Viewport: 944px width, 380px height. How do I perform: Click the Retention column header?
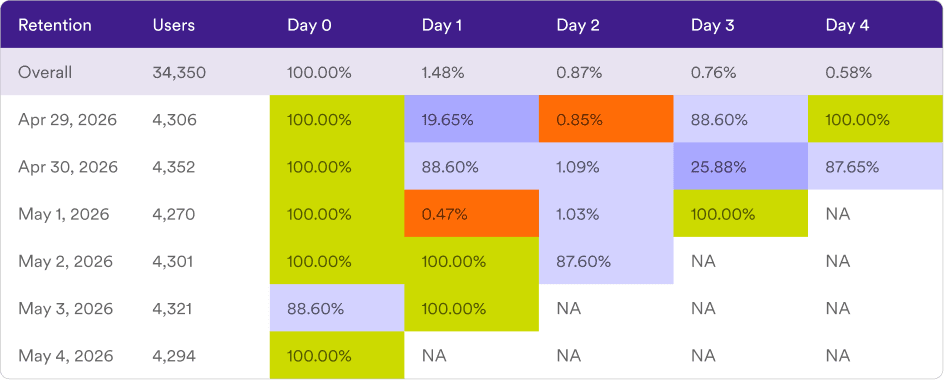point(55,25)
